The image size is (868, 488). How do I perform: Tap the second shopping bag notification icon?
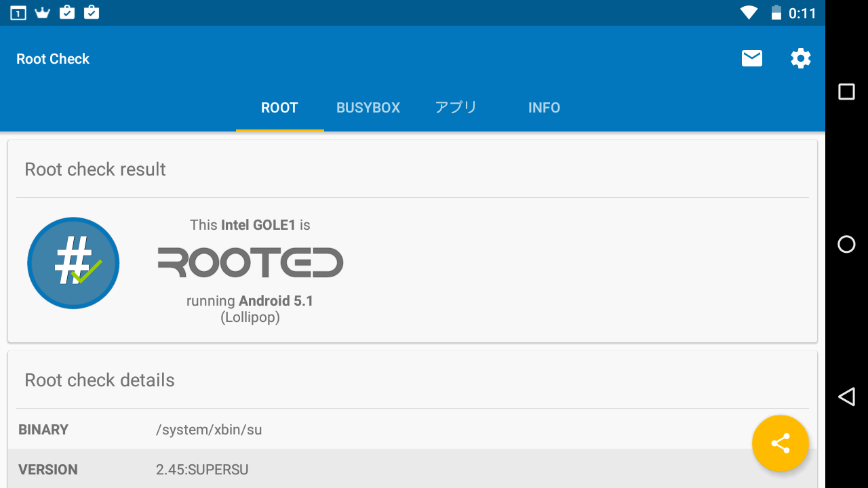click(92, 12)
